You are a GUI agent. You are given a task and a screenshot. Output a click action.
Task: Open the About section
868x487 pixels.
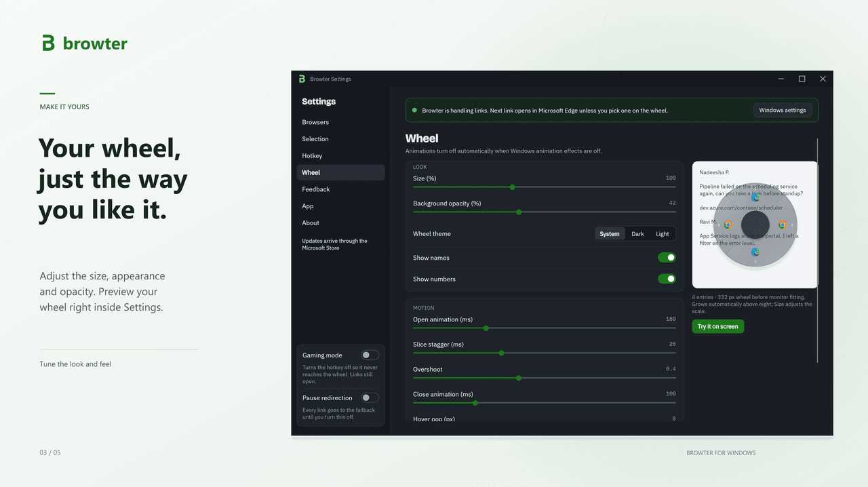pos(340,222)
